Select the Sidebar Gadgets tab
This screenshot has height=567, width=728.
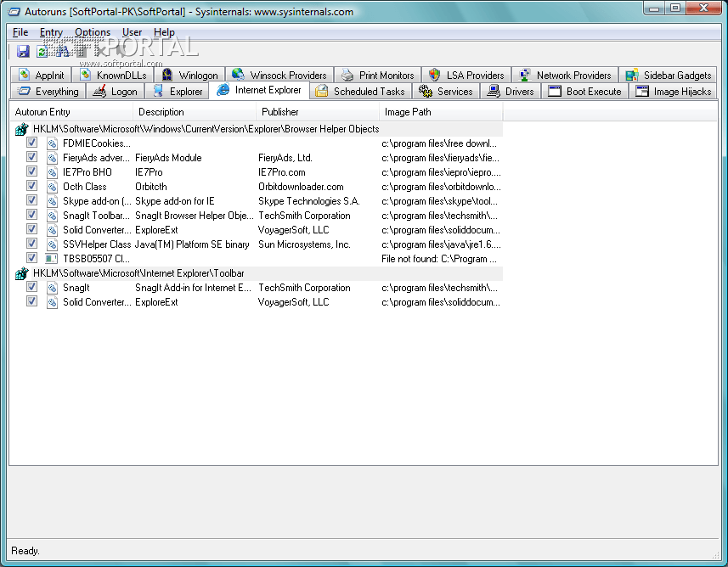(668, 76)
